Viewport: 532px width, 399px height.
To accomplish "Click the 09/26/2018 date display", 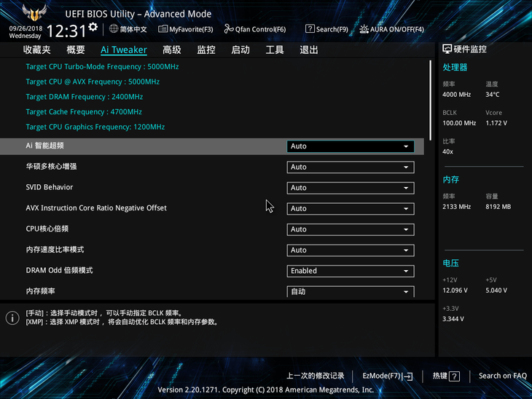I will click(x=26, y=28).
